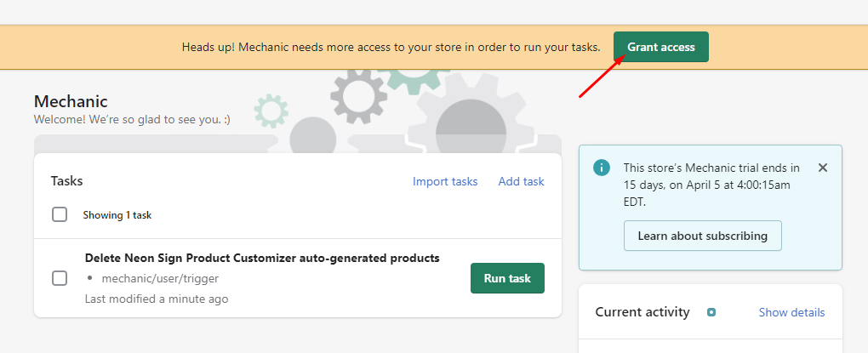Screen dimensions: 868x353
Task: Click Learn about subscribing button
Action: (x=702, y=236)
